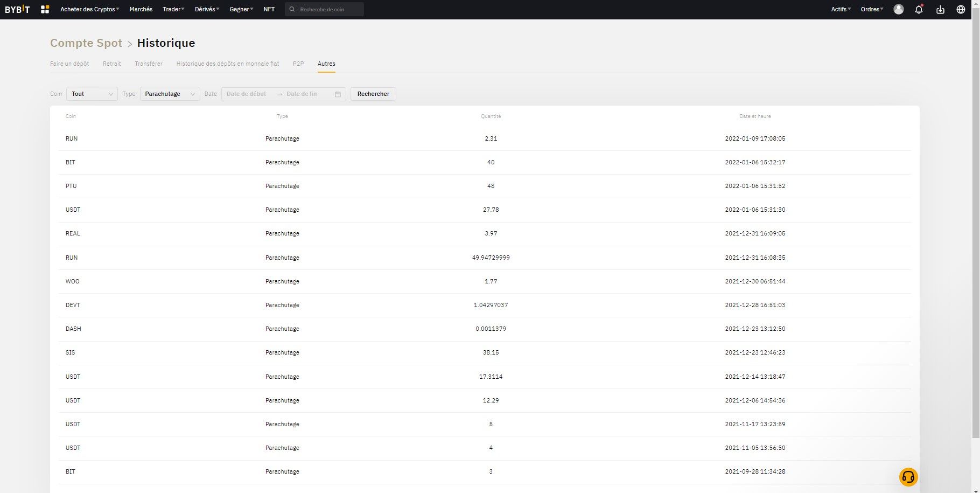Click date 2021-09-28 11:34:28
The image size is (980, 493).
[x=755, y=471]
